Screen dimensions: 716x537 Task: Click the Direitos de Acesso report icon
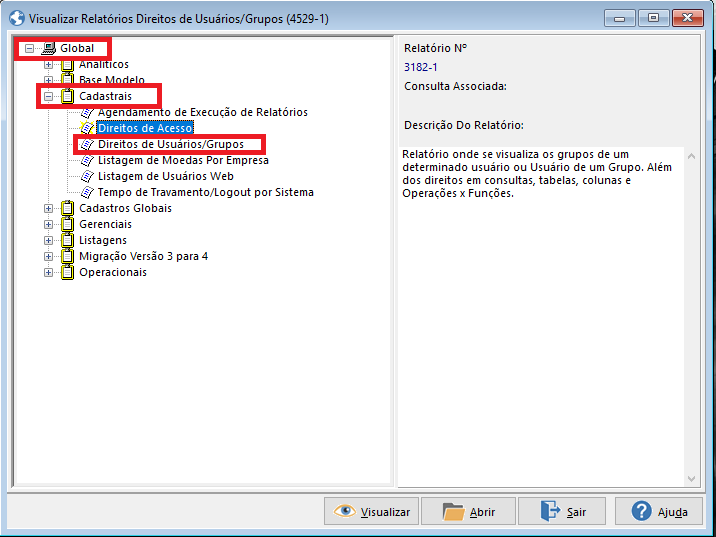[87, 128]
